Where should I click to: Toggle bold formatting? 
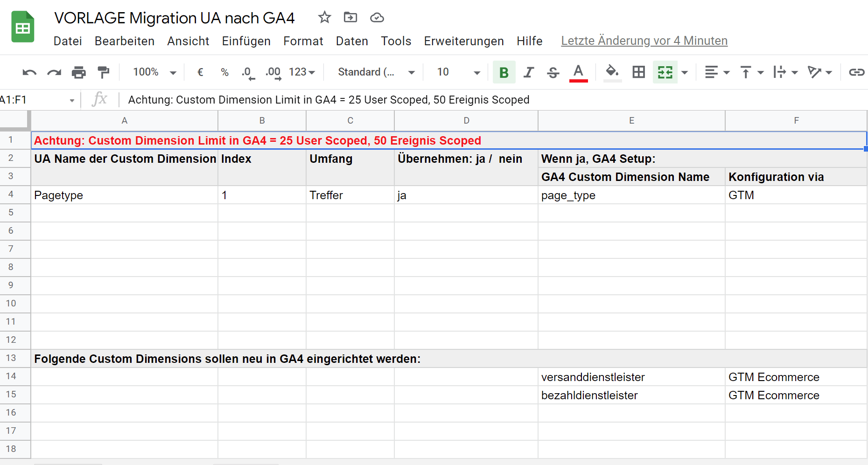pos(504,72)
